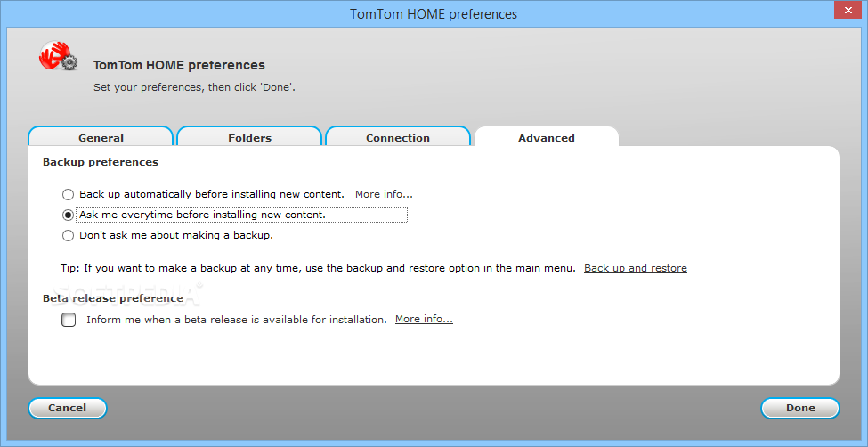
Task: Select 'Ask me everytime before installing' radio option
Action: click(x=68, y=215)
